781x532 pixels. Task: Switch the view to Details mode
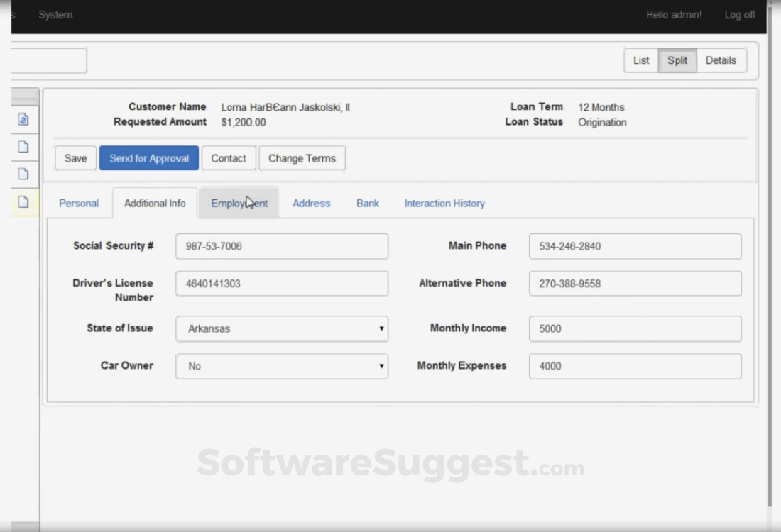(x=721, y=60)
